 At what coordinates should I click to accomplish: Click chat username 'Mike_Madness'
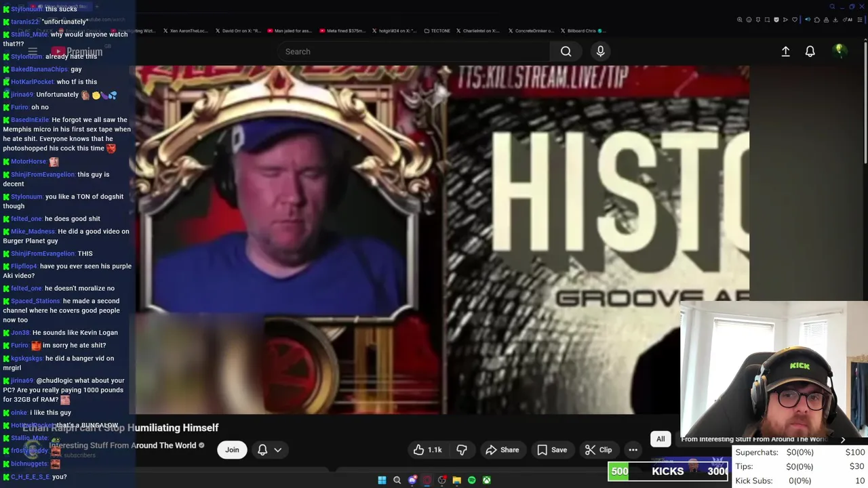[33, 231]
